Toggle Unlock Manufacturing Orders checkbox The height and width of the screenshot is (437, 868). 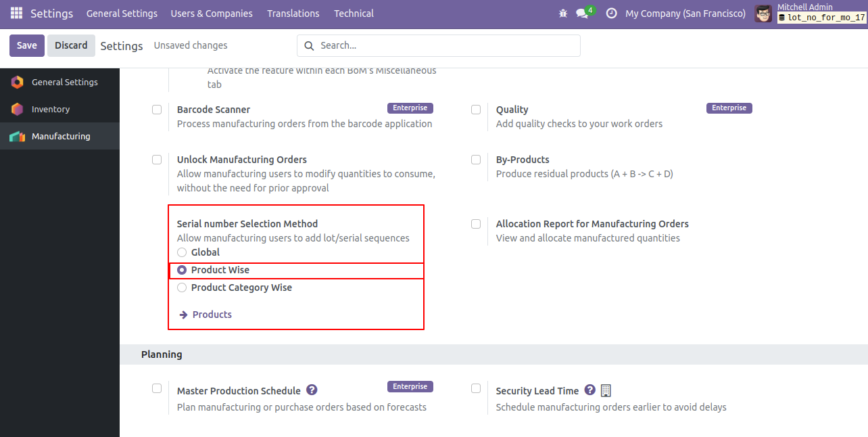point(157,160)
